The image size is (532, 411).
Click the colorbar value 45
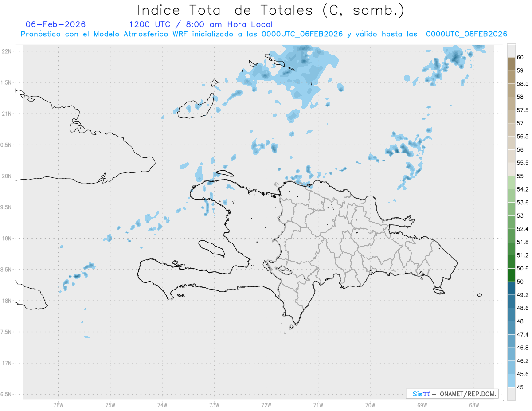tap(520, 387)
